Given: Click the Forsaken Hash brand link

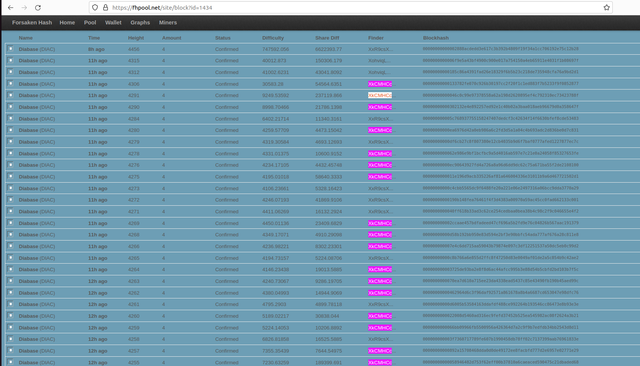Looking at the screenshot, I should (32, 22).
